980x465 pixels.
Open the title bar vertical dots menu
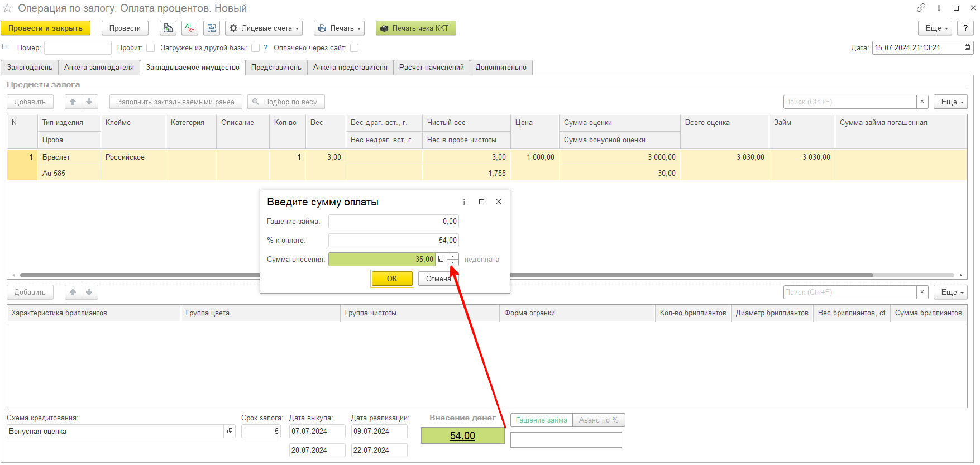pos(939,8)
